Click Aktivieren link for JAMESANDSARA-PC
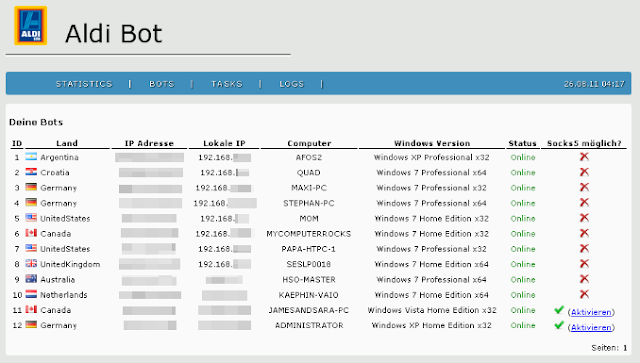 (591, 312)
